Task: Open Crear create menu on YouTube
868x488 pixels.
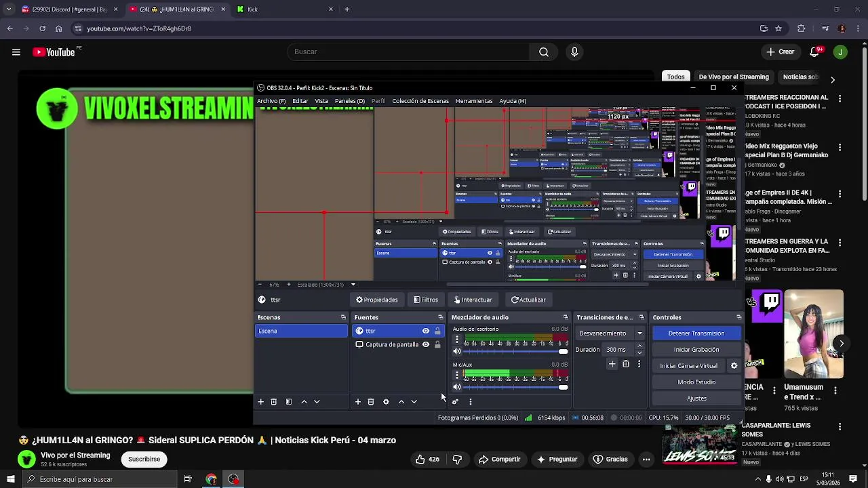Action: point(780,52)
